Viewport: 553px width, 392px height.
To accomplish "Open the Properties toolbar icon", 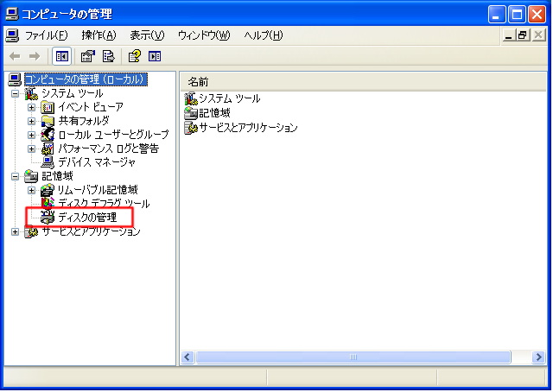I will pos(88,56).
